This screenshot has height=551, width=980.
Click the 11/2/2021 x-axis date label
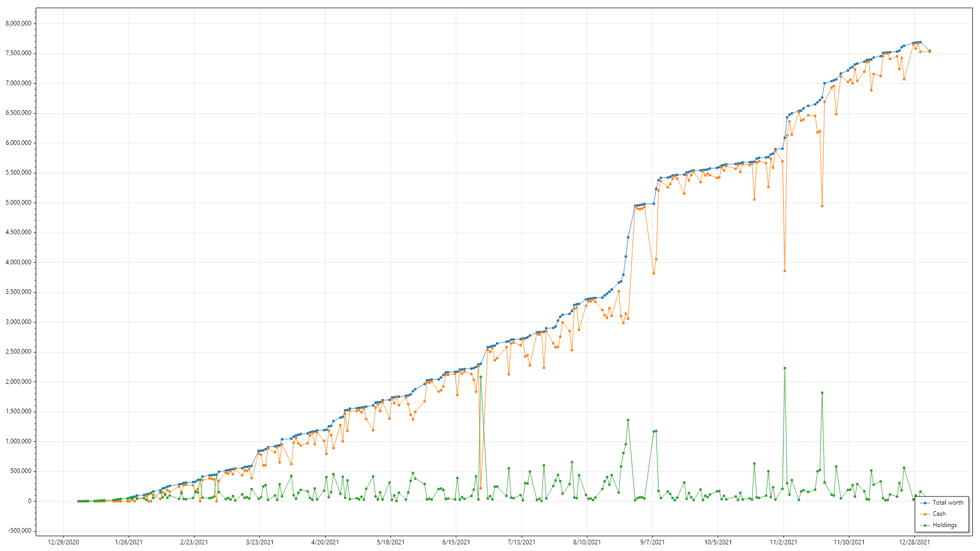783,542
